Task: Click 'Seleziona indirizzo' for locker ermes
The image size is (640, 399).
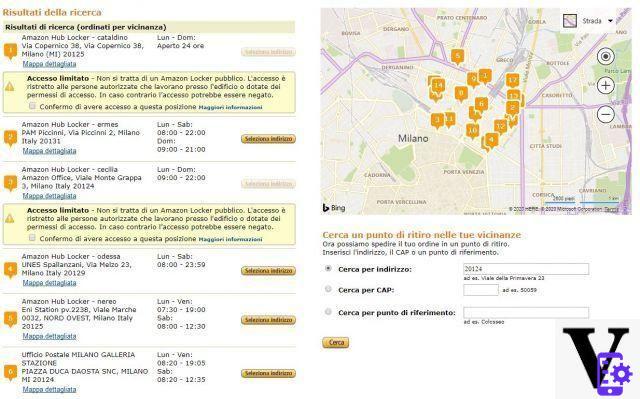Action: (x=268, y=139)
